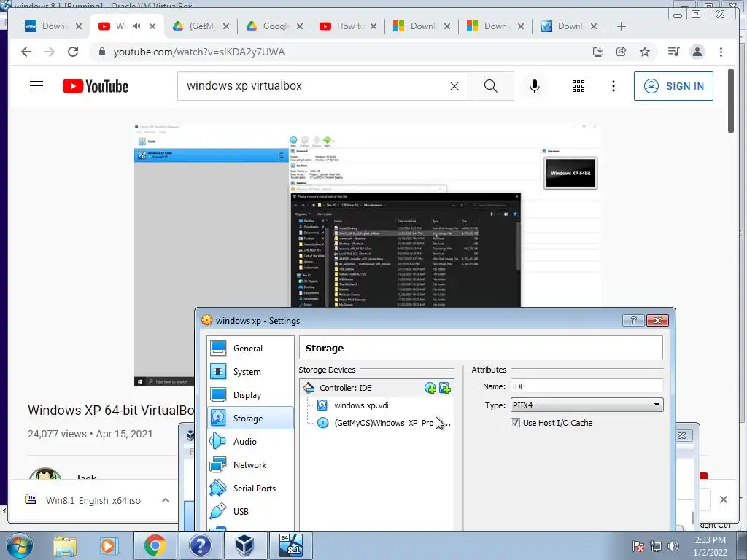Open VirtualBox from taskbar
747x560 pixels.
[245, 545]
